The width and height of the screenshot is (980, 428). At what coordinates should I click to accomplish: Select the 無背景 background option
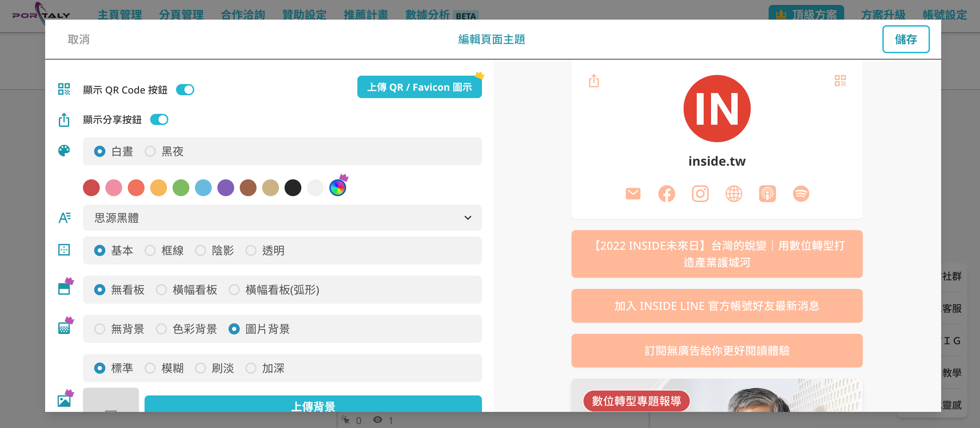[x=119, y=329]
